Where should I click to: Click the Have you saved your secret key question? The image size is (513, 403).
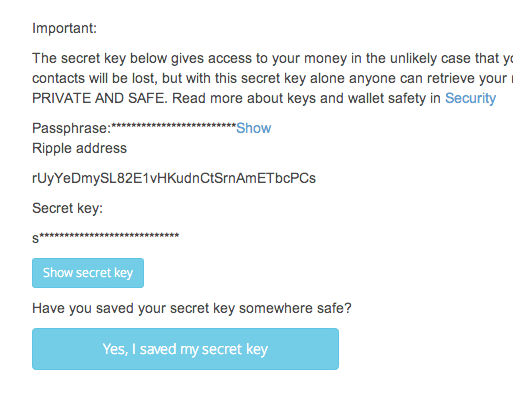pos(192,308)
